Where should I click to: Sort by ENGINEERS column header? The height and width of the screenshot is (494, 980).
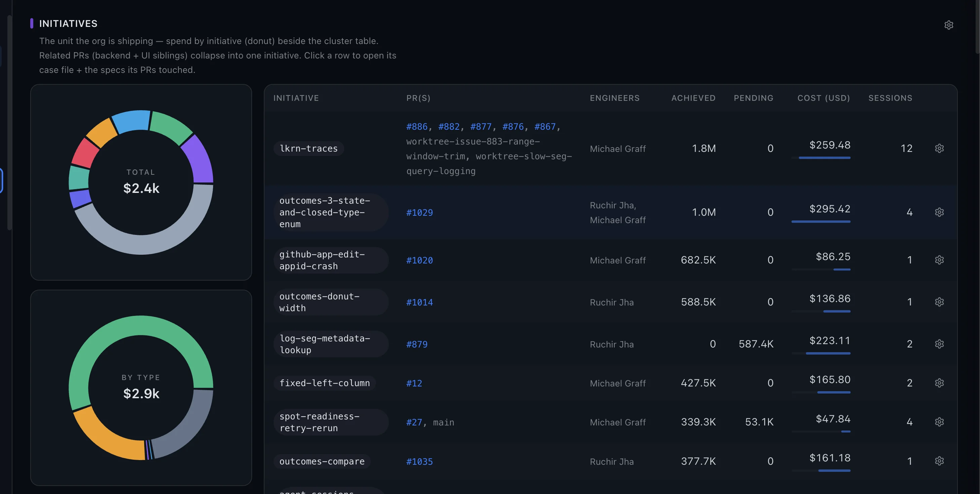(614, 98)
